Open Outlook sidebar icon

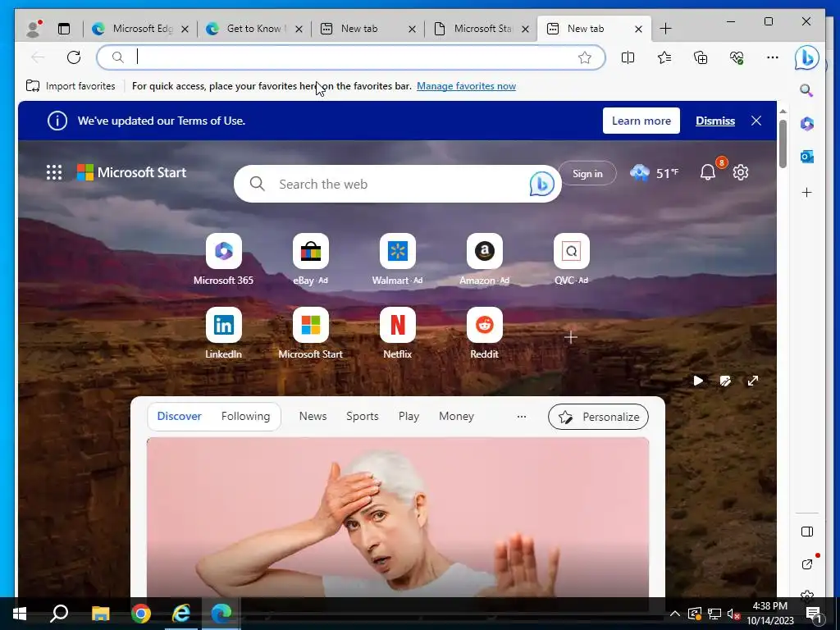coord(807,157)
